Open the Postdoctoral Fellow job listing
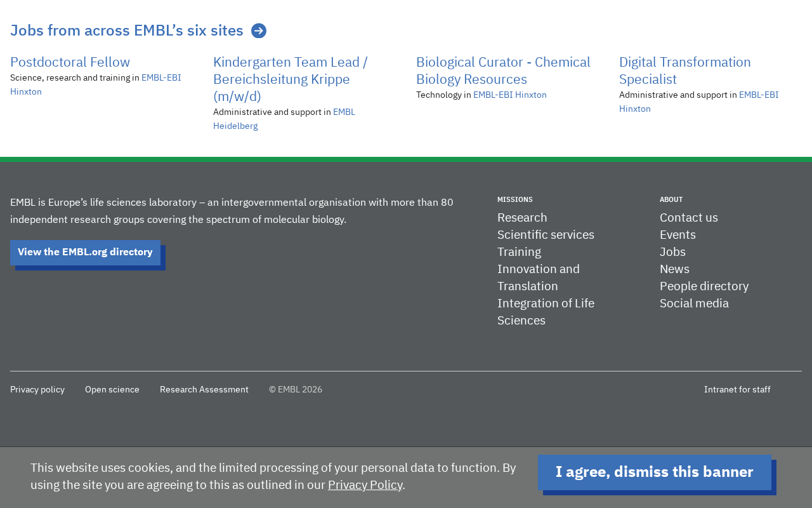Viewport: 812px width, 508px height. click(x=70, y=62)
